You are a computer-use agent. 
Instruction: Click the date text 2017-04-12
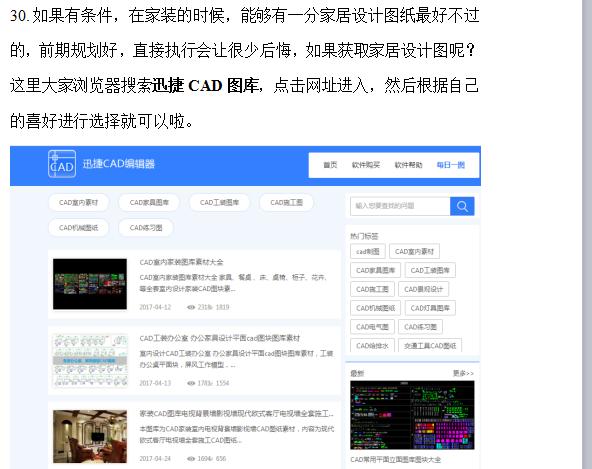[x=155, y=307]
